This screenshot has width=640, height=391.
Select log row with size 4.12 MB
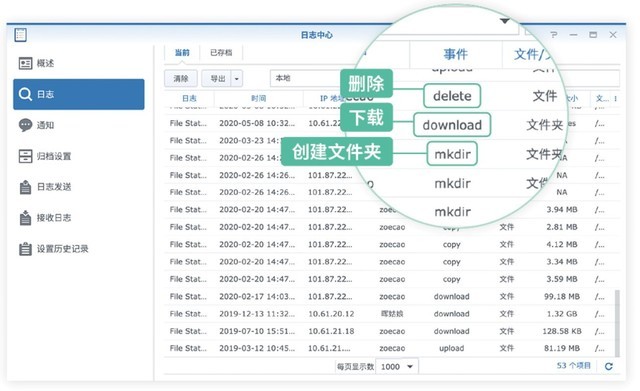(x=391, y=244)
